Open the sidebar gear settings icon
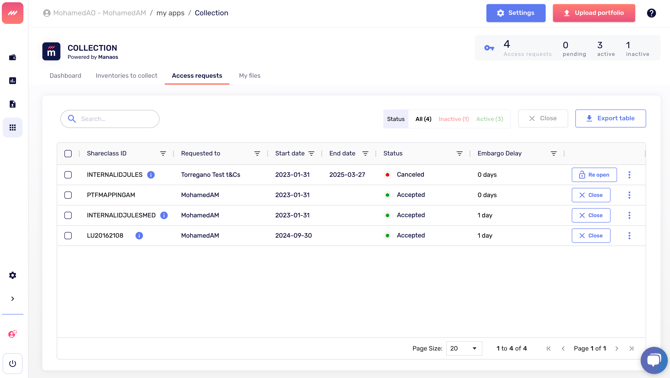 tap(12, 275)
